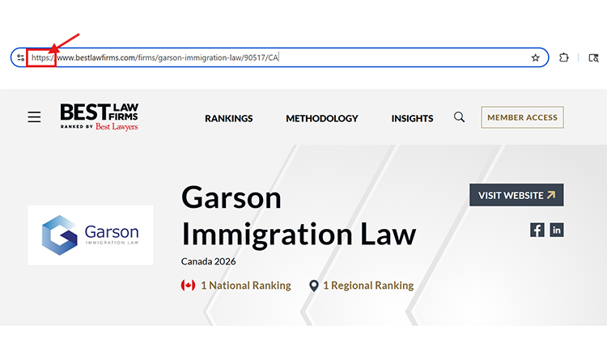Select the Garson Immigration Law heading

click(299, 216)
